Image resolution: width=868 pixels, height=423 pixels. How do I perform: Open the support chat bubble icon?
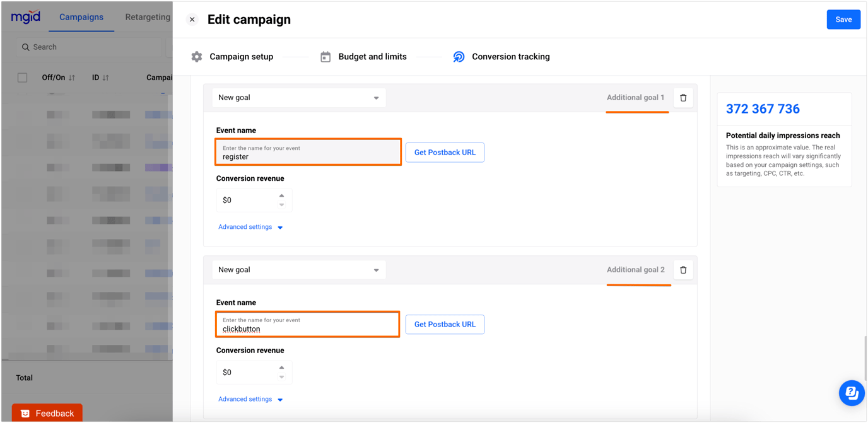(x=852, y=393)
